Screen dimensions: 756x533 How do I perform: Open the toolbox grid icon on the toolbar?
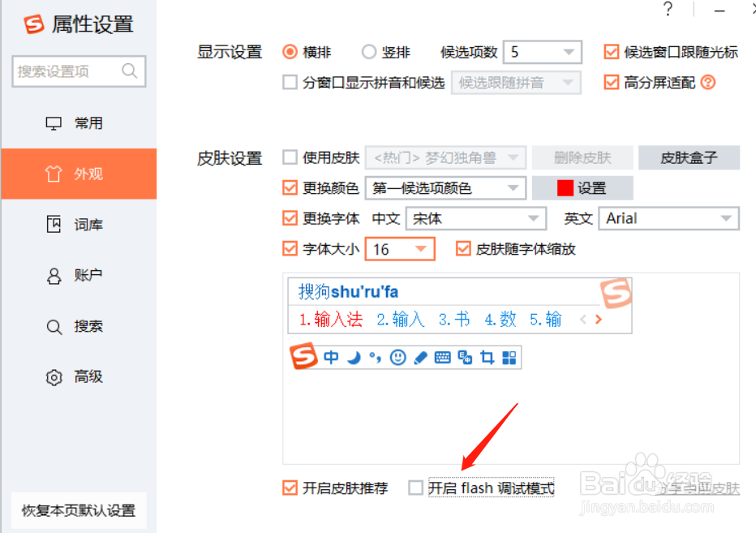[x=509, y=358]
